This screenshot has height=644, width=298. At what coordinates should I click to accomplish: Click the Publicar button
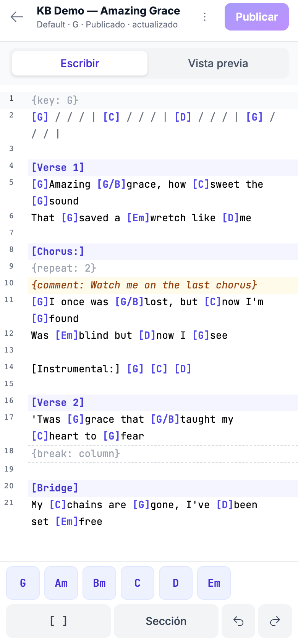point(257,17)
